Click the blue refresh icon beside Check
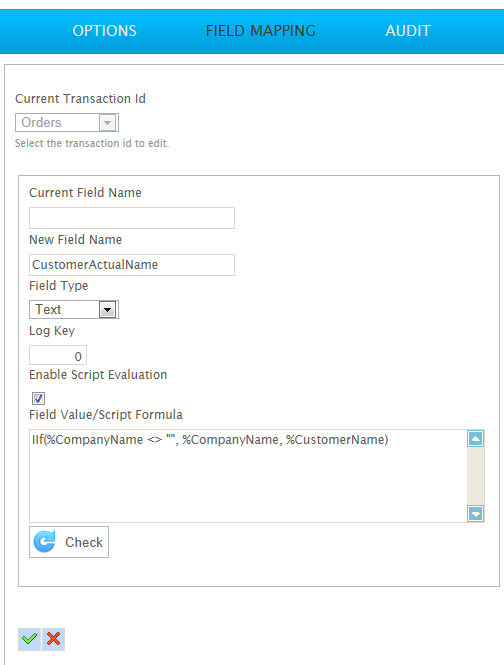 click(45, 542)
